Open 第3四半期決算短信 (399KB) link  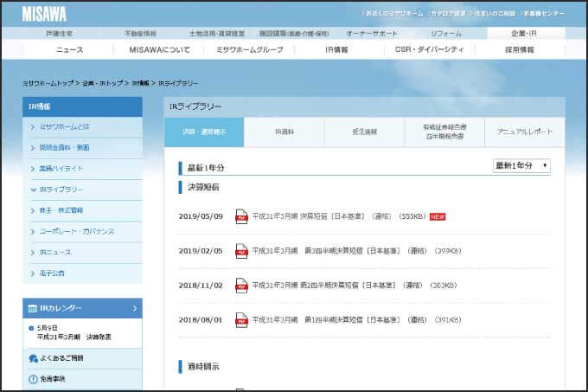356,251
